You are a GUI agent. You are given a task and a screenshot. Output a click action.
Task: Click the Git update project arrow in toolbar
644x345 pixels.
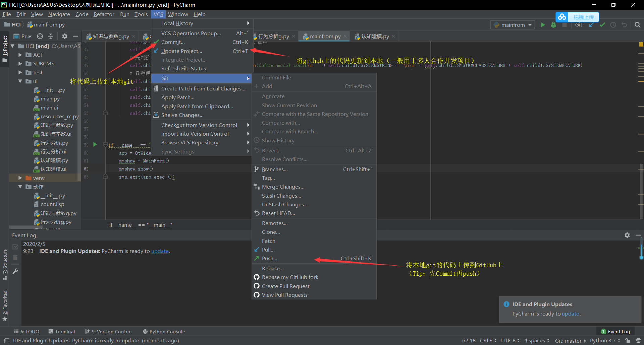591,25
